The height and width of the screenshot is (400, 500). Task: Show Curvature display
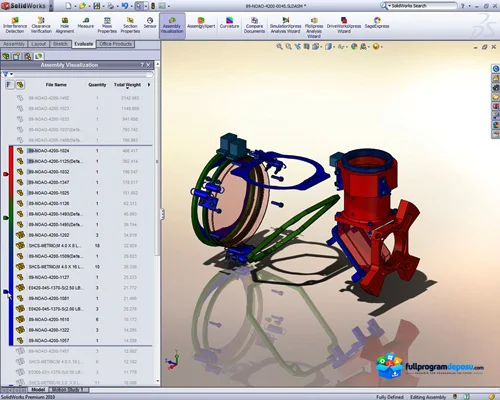[229, 23]
